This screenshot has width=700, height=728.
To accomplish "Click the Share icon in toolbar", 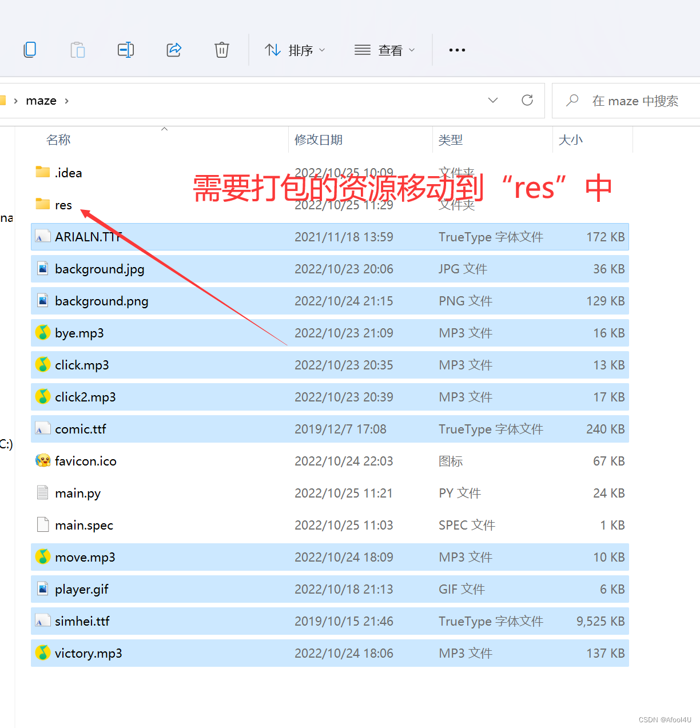I will pos(174,50).
